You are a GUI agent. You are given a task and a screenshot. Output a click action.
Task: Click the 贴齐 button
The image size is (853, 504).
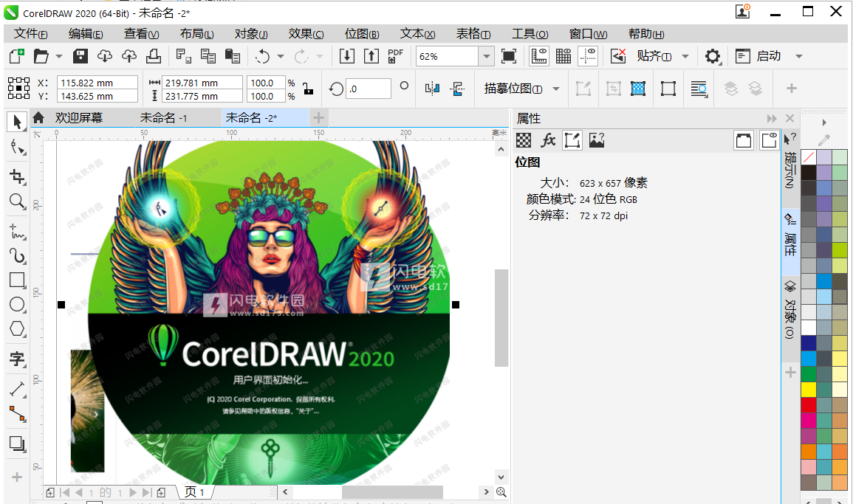click(654, 56)
